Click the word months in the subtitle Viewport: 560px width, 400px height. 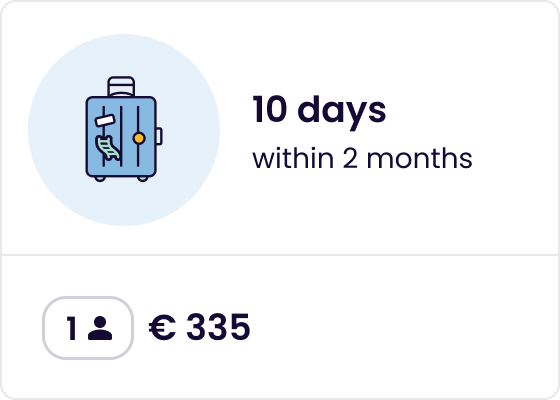[x=419, y=158]
